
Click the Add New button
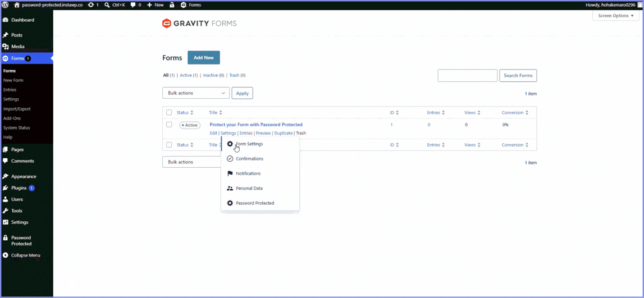tap(204, 58)
